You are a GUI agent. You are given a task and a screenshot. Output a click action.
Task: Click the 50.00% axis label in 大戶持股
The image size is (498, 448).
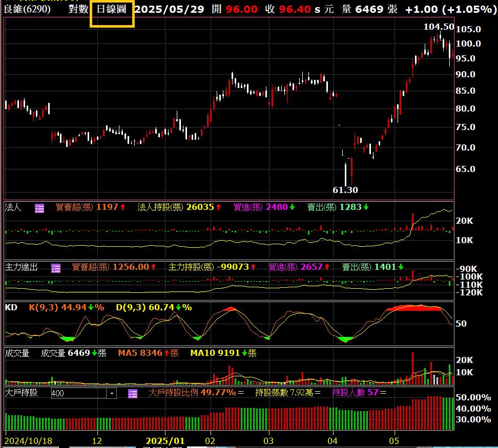[473, 397]
